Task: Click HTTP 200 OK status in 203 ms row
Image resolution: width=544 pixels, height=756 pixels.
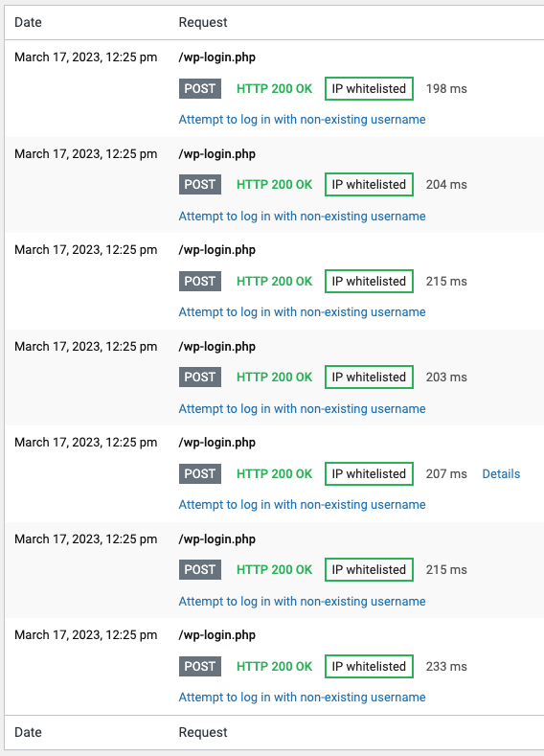Action: click(x=274, y=377)
